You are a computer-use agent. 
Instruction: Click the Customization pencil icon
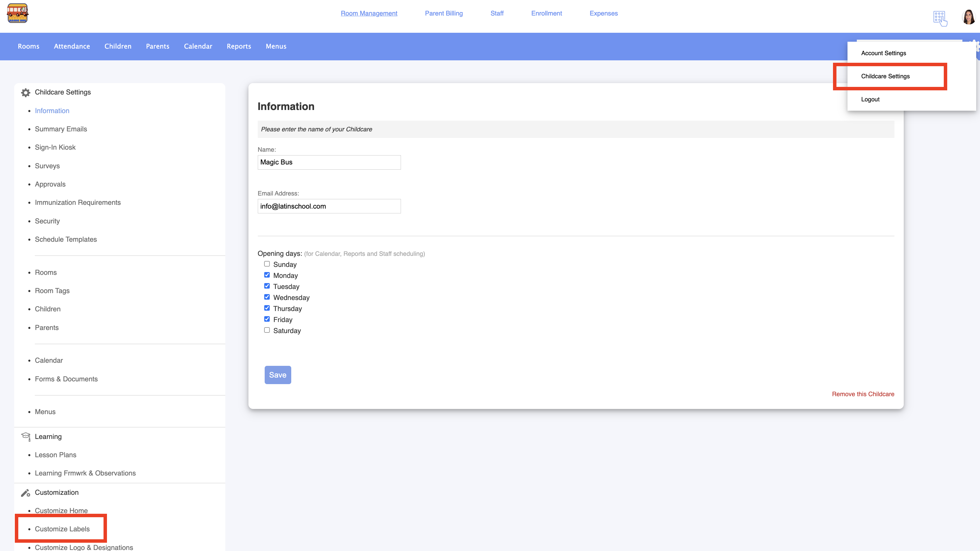tap(26, 493)
